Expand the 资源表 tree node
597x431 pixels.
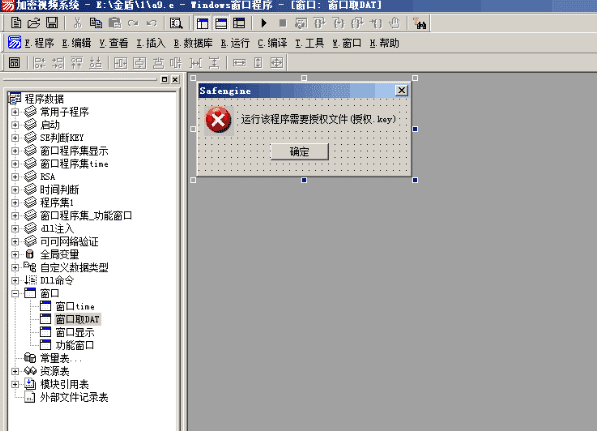(x=15, y=371)
